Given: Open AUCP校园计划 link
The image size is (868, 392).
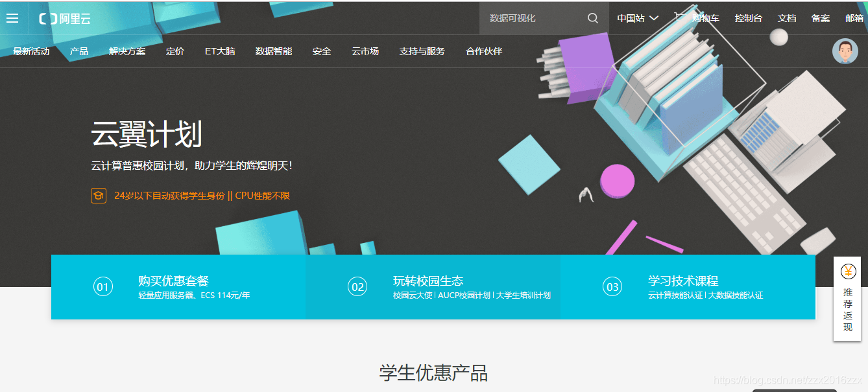Looking at the screenshot, I should (464, 295).
